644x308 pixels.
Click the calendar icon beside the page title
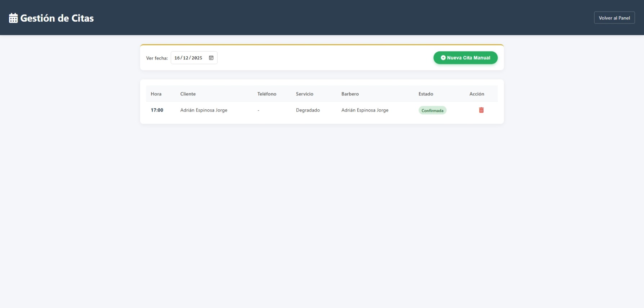click(13, 18)
